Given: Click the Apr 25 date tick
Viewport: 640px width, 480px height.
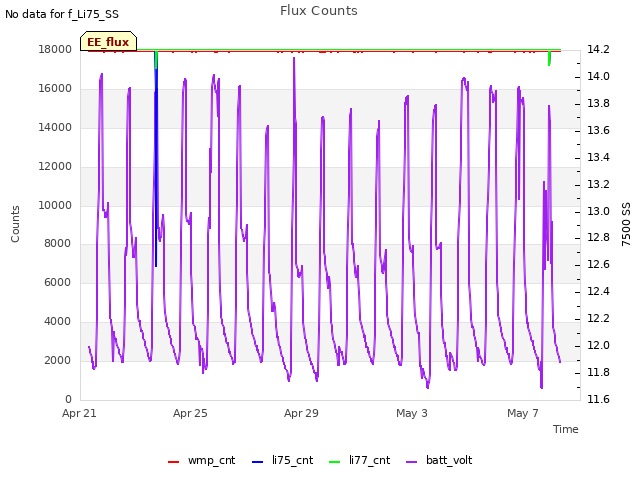Looking at the screenshot, I should (190, 413).
